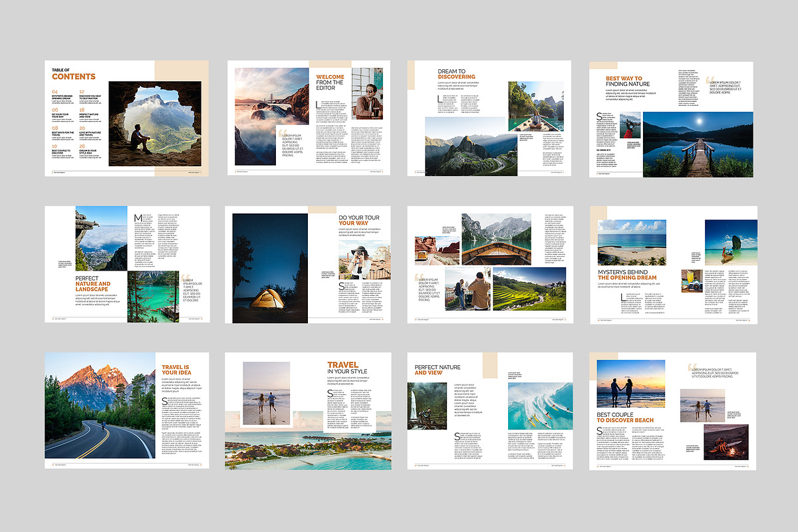Click contents entry "06 Do Your Tour Your Way"
Viewport: 798px width, 532px height.
[x=64, y=116]
